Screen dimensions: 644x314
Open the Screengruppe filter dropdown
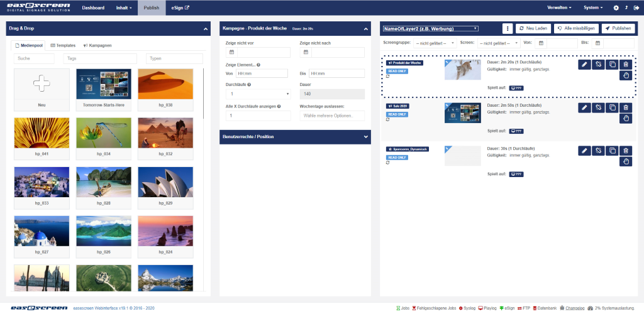(x=435, y=43)
